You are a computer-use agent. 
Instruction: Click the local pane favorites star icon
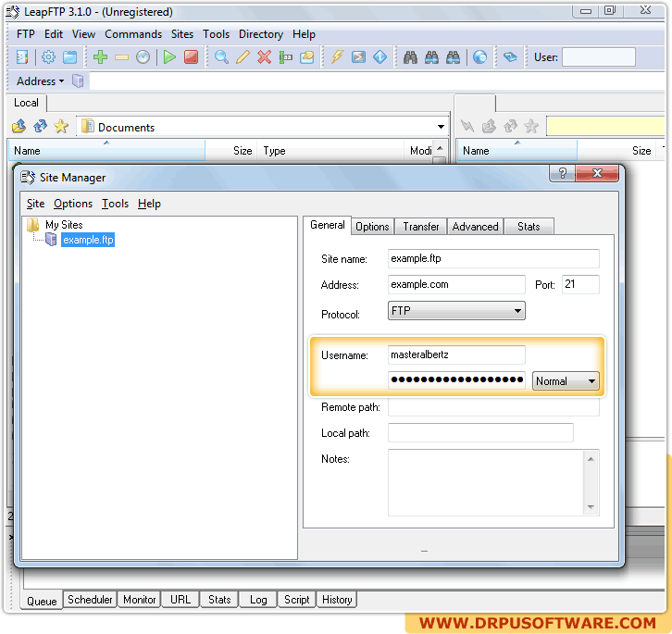[x=61, y=126]
